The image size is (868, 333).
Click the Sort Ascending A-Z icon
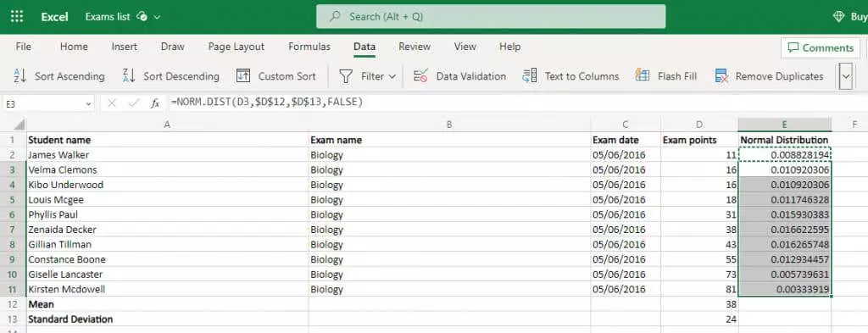pyautogui.click(x=20, y=76)
